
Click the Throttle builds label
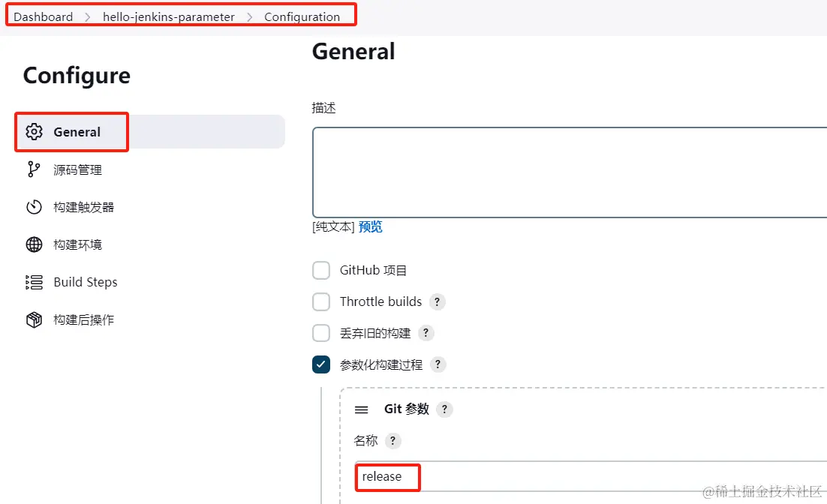pos(380,301)
